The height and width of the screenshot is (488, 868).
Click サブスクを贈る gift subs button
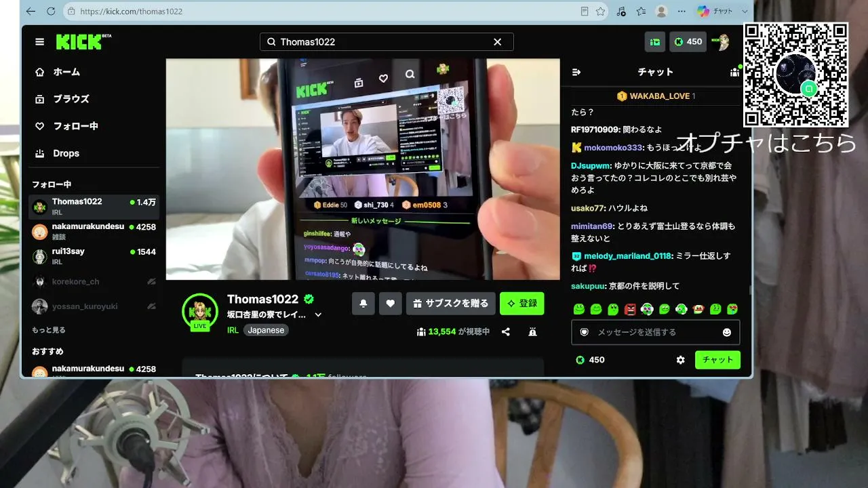tap(450, 304)
